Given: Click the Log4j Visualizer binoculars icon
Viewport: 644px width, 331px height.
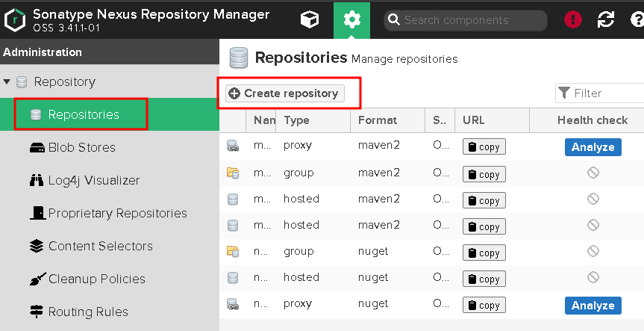Looking at the screenshot, I should (x=37, y=180).
